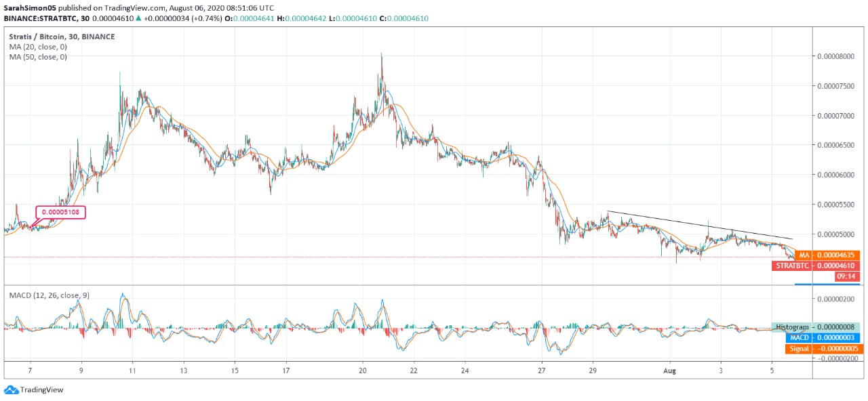
Task: Click the blue MACD value label
Action: tap(822, 337)
